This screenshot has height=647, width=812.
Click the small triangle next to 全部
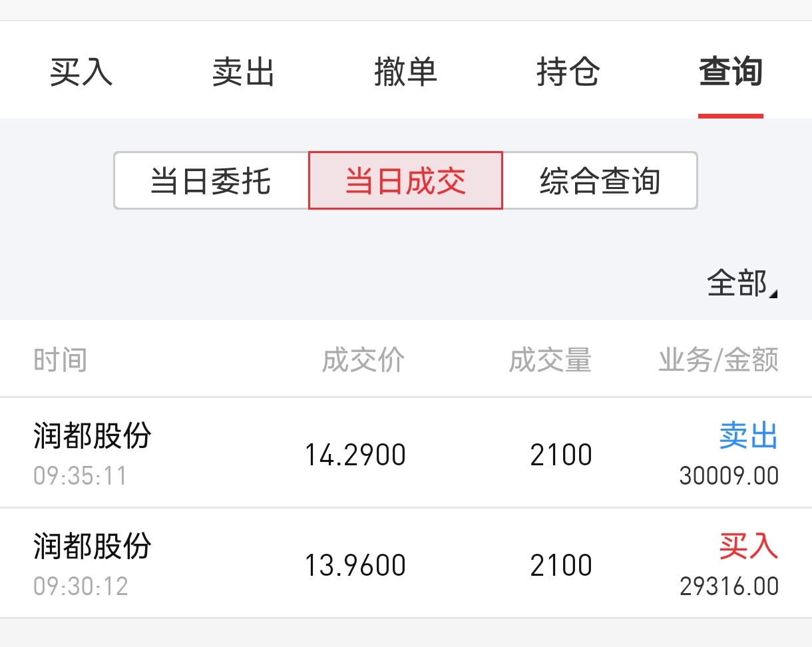pos(773,293)
